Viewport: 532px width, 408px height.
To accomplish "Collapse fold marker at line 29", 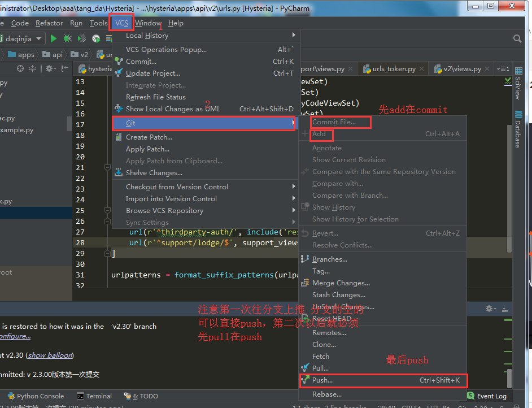I will point(107,253).
